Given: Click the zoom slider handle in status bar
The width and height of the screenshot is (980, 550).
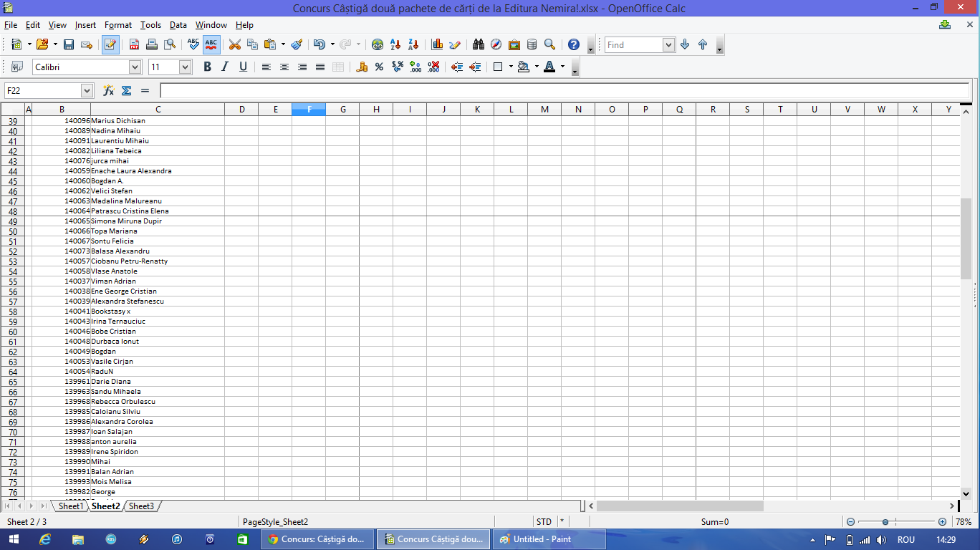Looking at the screenshot, I should [x=885, y=522].
